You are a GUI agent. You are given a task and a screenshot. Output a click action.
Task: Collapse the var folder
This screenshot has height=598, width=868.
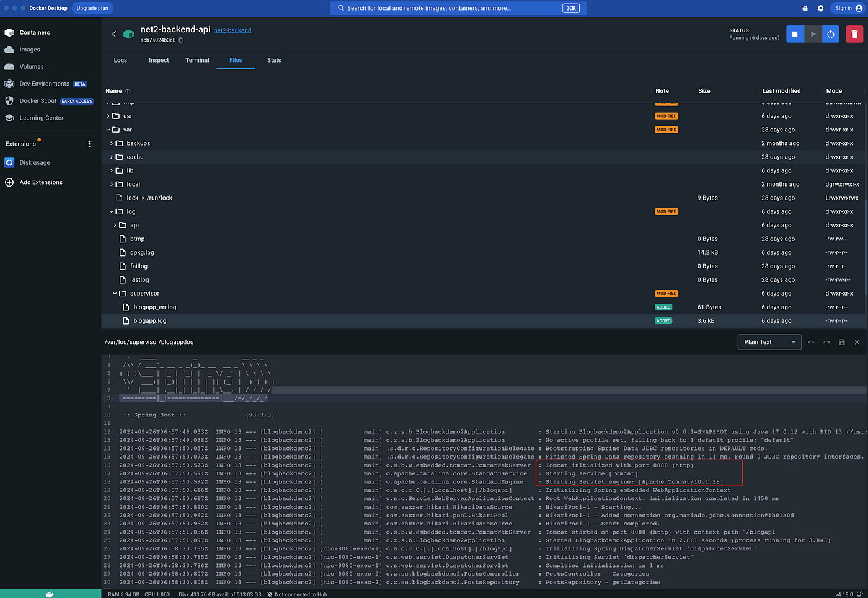(108, 130)
